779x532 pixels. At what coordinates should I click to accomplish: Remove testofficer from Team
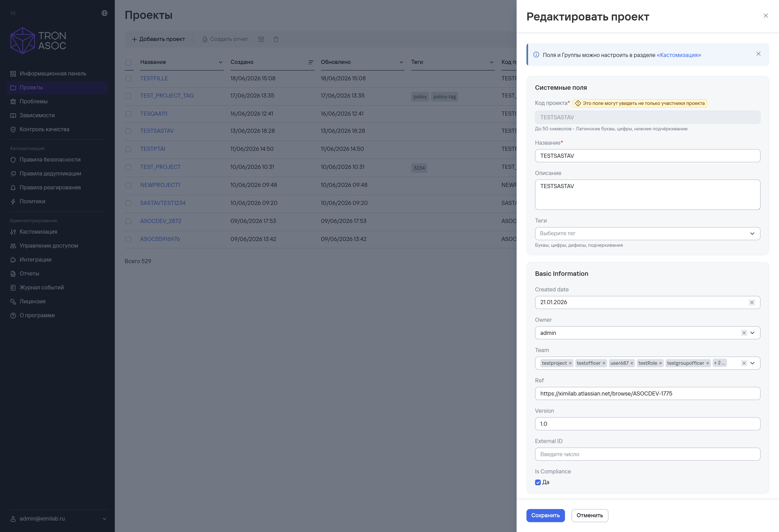click(604, 363)
